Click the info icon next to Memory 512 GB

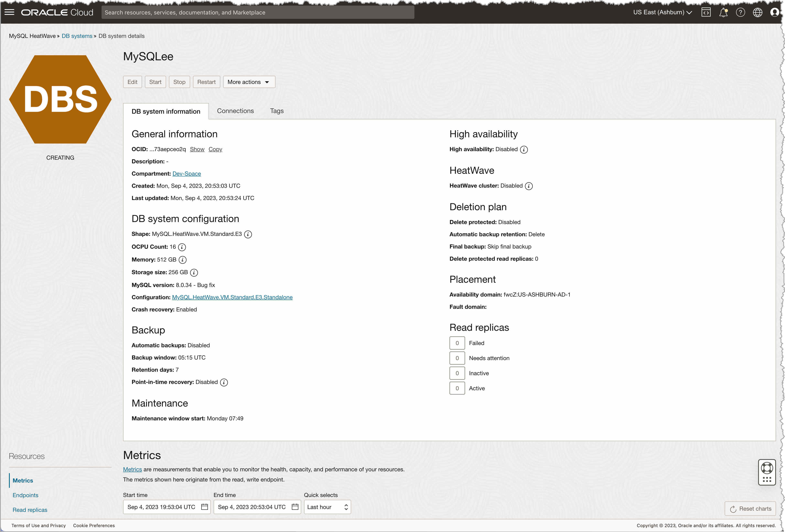click(x=182, y=260)
